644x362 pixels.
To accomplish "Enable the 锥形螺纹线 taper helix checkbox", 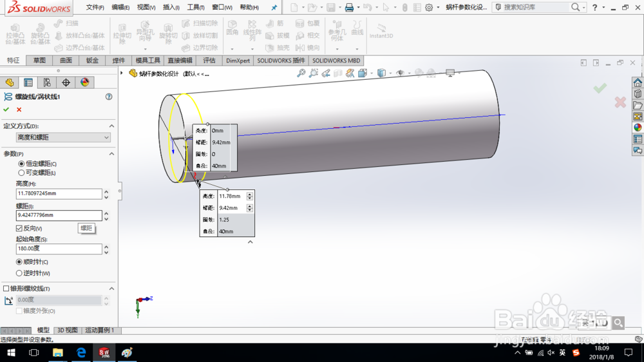I will tap(6, 289).
